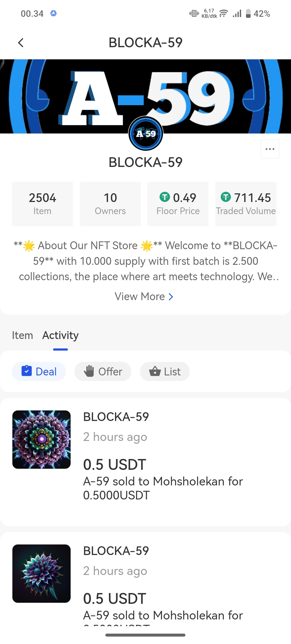
Task: Tap the circular A-59 collection avatar
Action: (146, 133)
